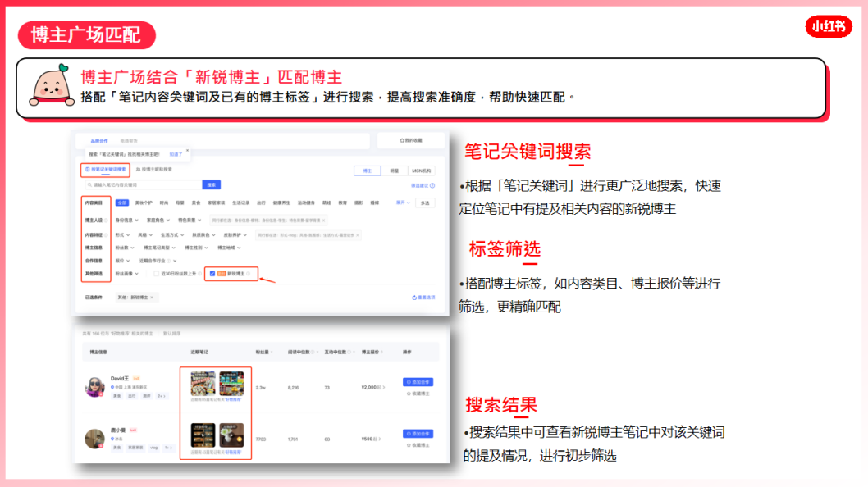
Task: Switch to 按笔记关键词搜索 tab
Action: (106, 170)
